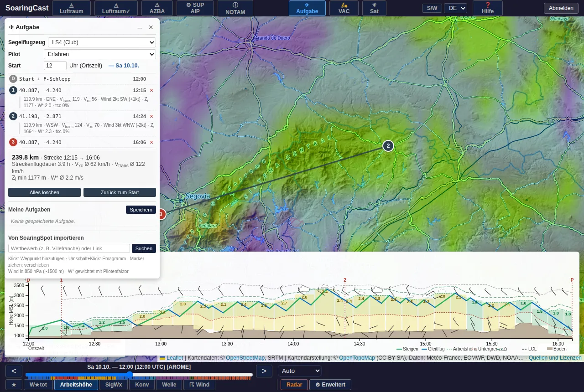The width and height of the screenshot is (584, 392).
Task: Step to next forecast time
Action: pyautogui.click(x=264, y=371)
